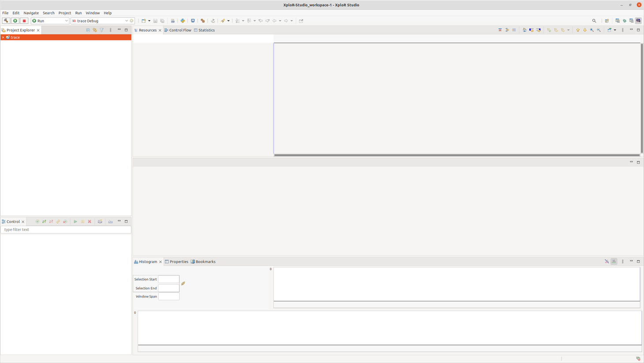The width and height of the screenshot is (644, 363).
Task: Click the Selection End field
Action: [169, 288]
